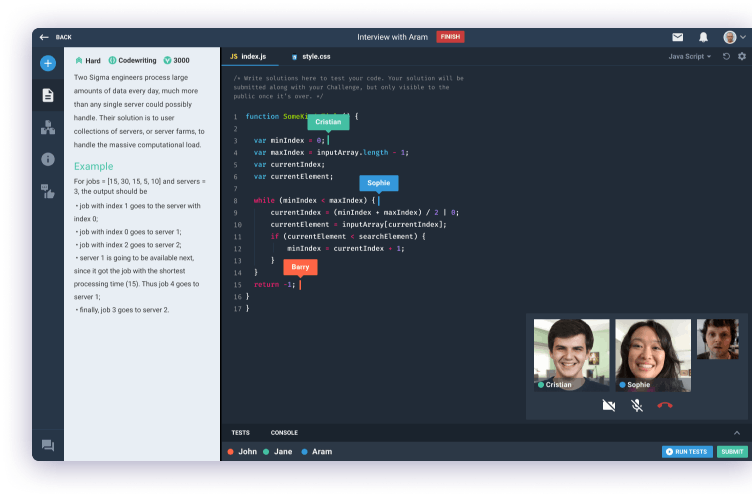Click the line 'var currentElement;'
This screenshot has height=497, width=752.
click(x=293, y=177)
